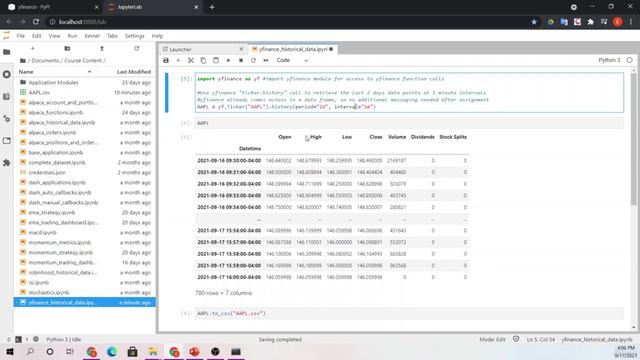The image size is (640, 360).
Task: Click the New Folder icon
Action: click(x=67, y=49)
